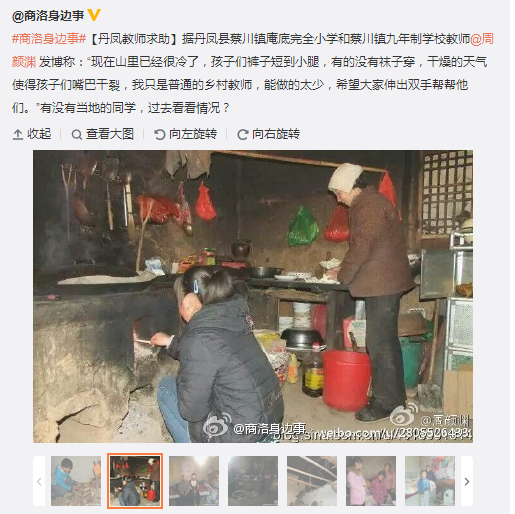
Task: Go to previous thumbnails with left chevron
Action: tap(39, 481)
